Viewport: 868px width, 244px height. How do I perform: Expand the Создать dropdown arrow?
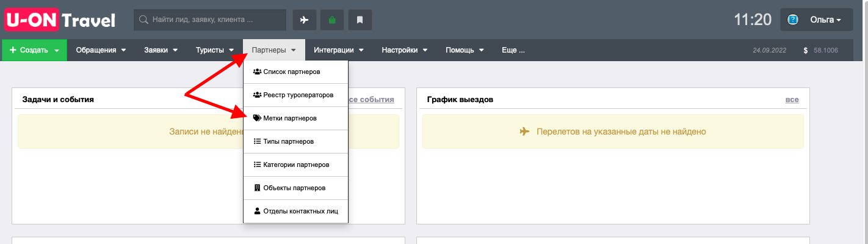coord(57,51)
